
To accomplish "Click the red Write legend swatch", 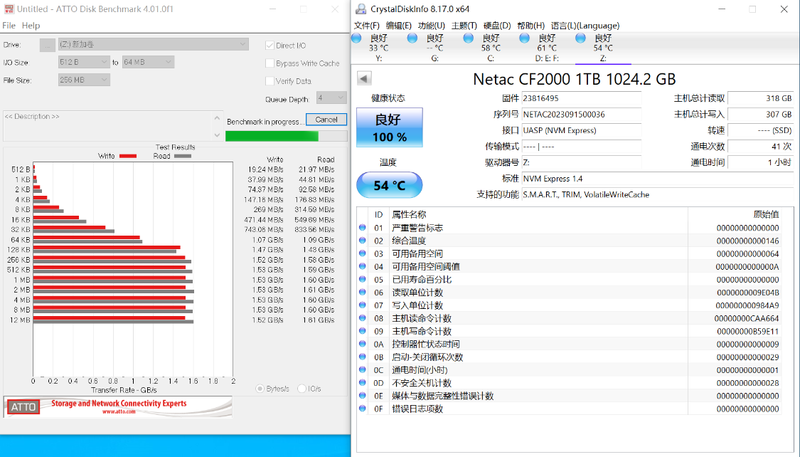I will point(128,156).
